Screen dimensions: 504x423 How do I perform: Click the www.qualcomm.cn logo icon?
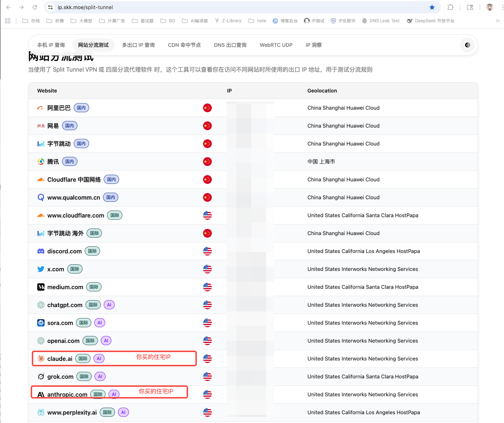pos(41,197)
